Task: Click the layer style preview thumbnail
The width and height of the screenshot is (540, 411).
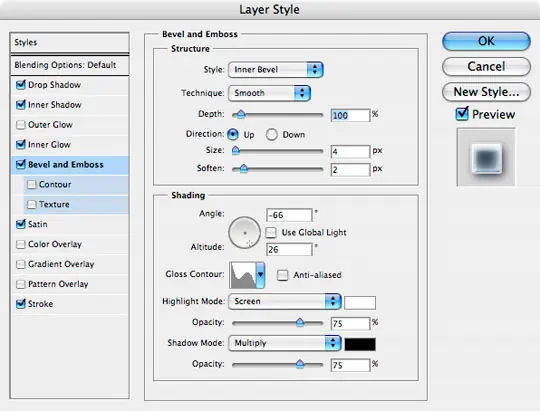Action: pyautogui.click(x=486, y=157)
